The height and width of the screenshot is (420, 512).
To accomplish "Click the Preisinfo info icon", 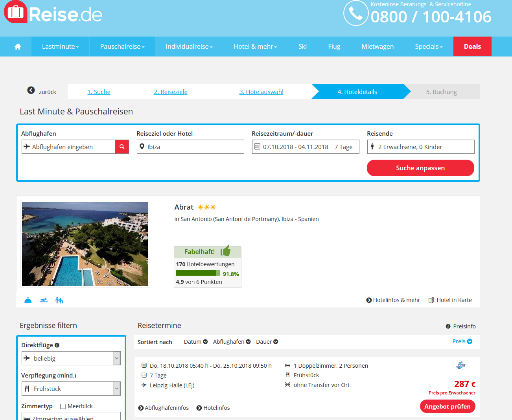I will [448, 326].
